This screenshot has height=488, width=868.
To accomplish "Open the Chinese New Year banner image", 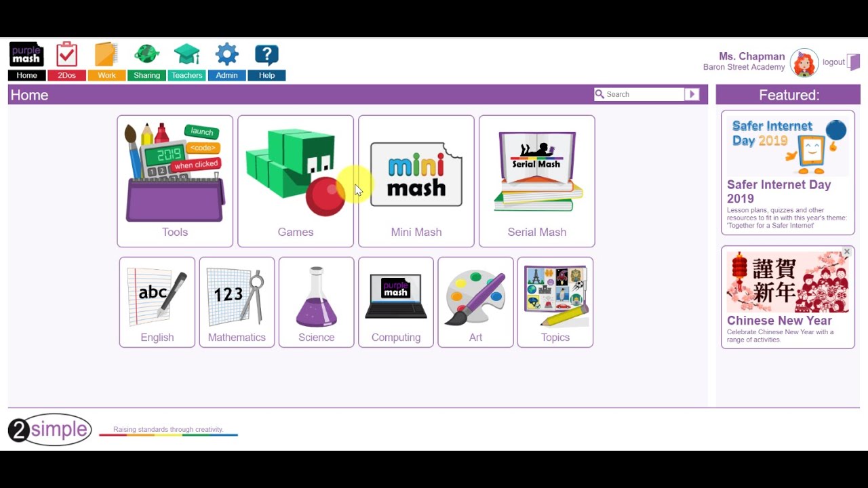I will click(x=788, y=281).
